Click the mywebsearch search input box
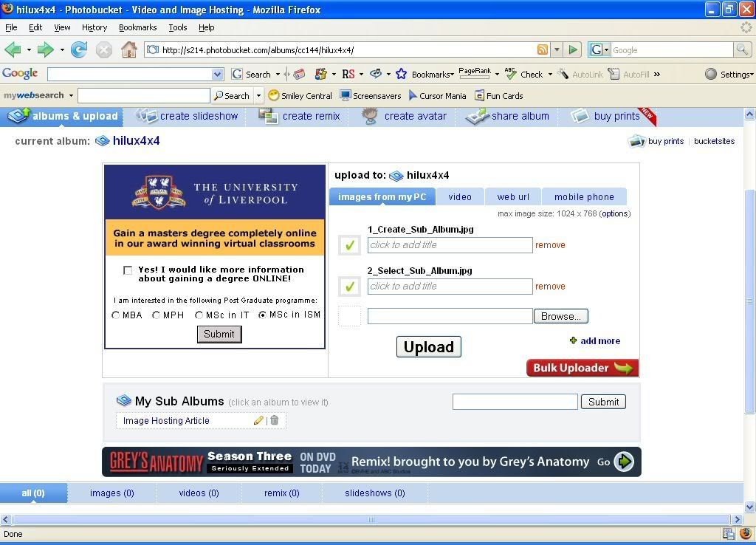Image resolution: width=756 pixels, height=545 pixels. click(x=144, y=95)
